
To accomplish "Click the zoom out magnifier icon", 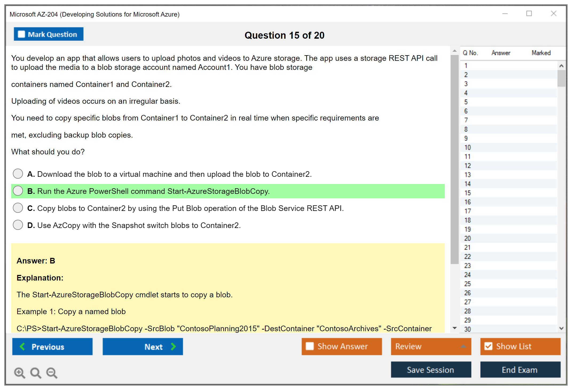I will (52, 373).
